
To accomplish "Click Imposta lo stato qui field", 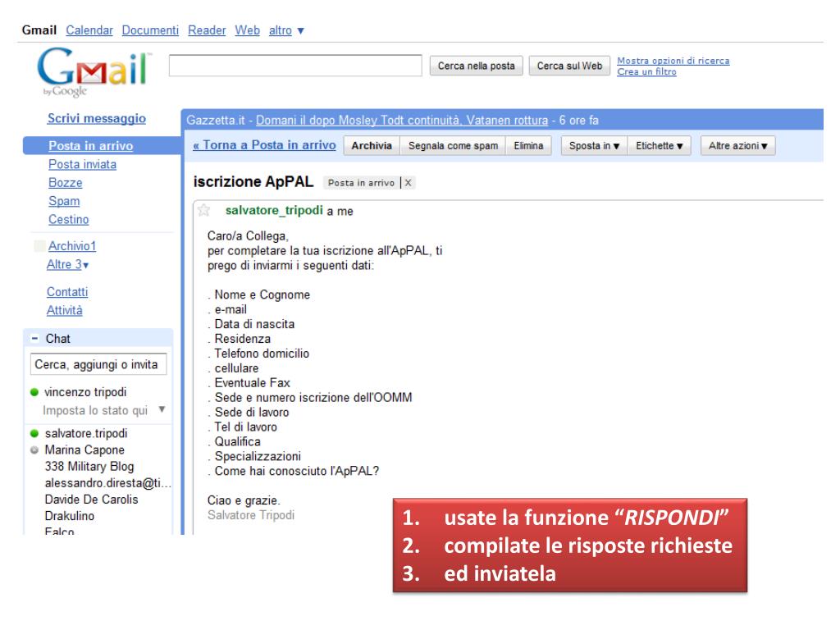I will coord(95,410).
